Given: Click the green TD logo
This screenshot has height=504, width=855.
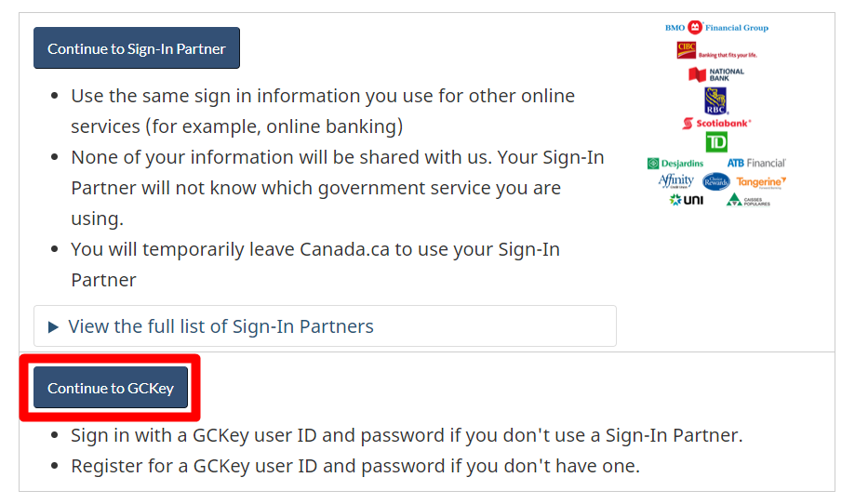Looking at the screenshot, I should tap(716, 142).
